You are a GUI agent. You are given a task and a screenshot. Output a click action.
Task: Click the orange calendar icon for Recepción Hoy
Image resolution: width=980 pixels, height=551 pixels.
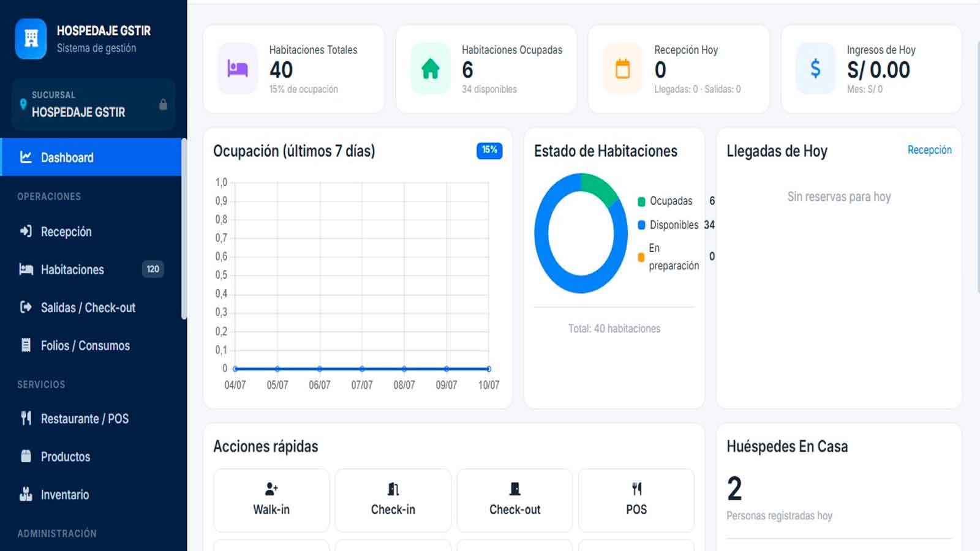623,69
